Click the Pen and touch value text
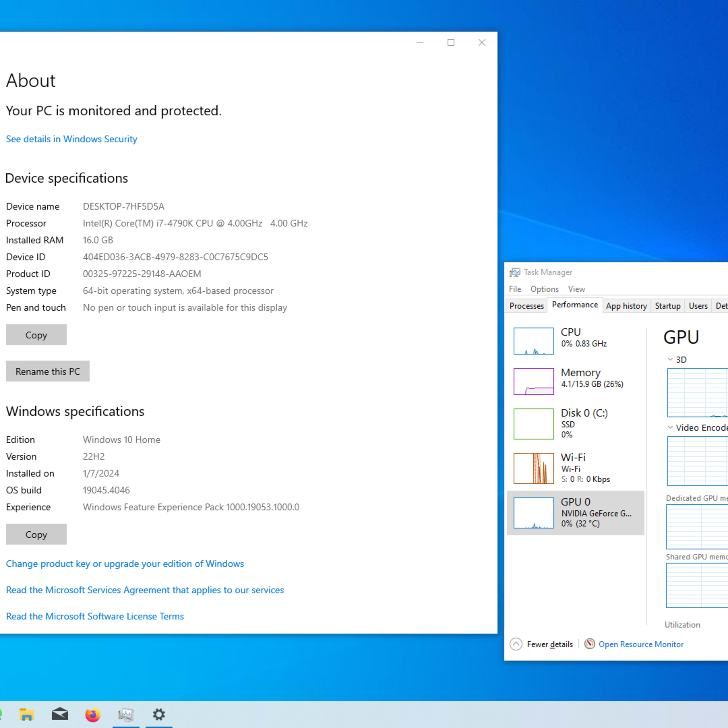Image resolution: width=728 pixels, height=728 pixels. point(185,308)
